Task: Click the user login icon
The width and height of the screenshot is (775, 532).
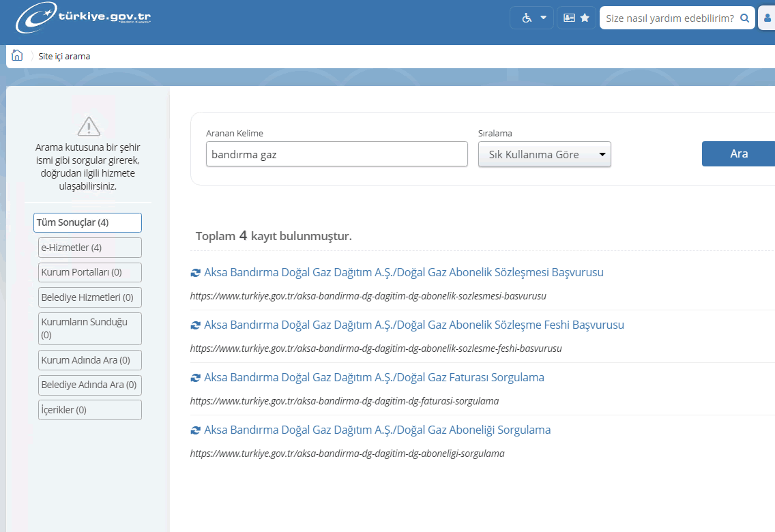Action: [767, 18]
